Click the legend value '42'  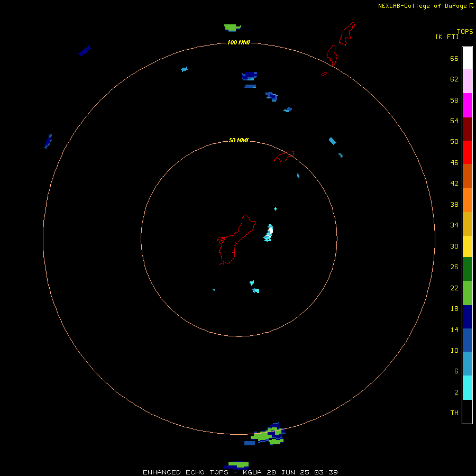click(x=454, y=184)
